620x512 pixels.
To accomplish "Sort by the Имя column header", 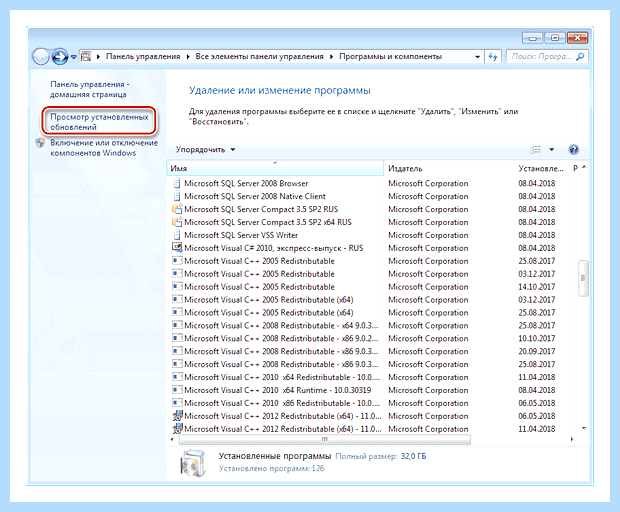I will click(275, 168).
